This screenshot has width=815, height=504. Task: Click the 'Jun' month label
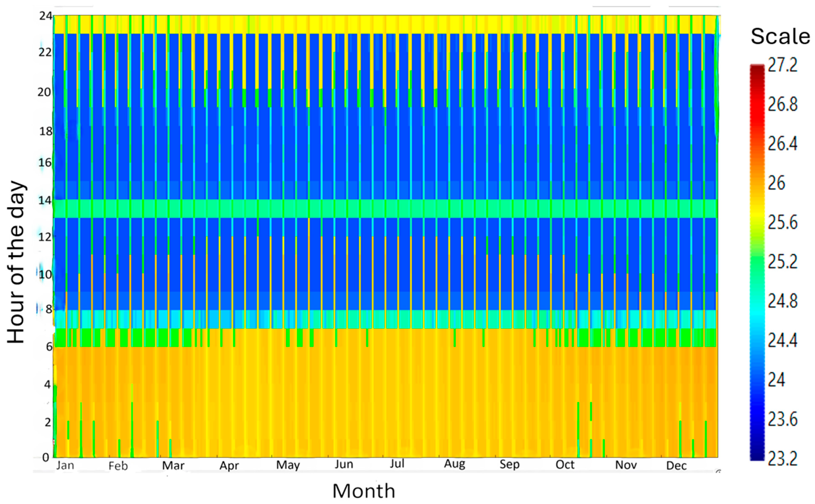click(x=344, y=464)
